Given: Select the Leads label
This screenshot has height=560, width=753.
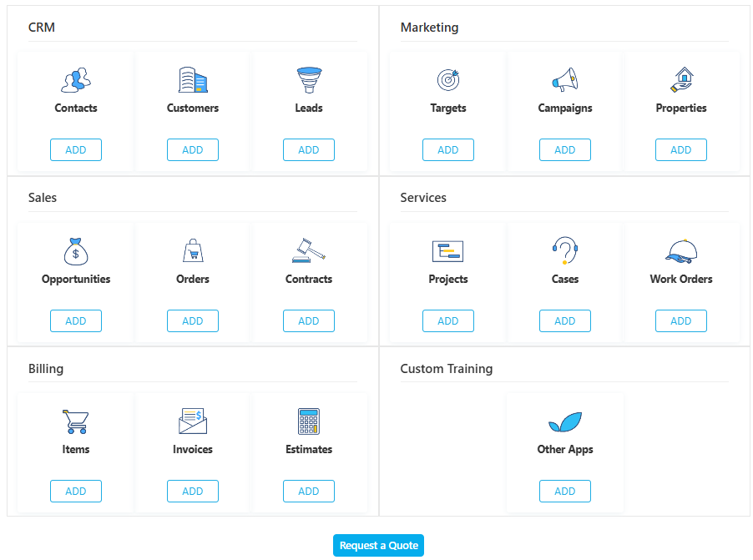Looking at the screenshot, I should pos(309,108).
